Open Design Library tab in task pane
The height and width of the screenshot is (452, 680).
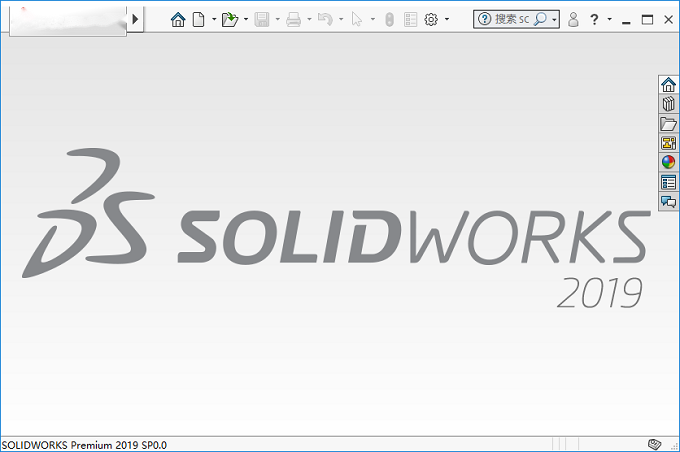click(x=668, y=104)
